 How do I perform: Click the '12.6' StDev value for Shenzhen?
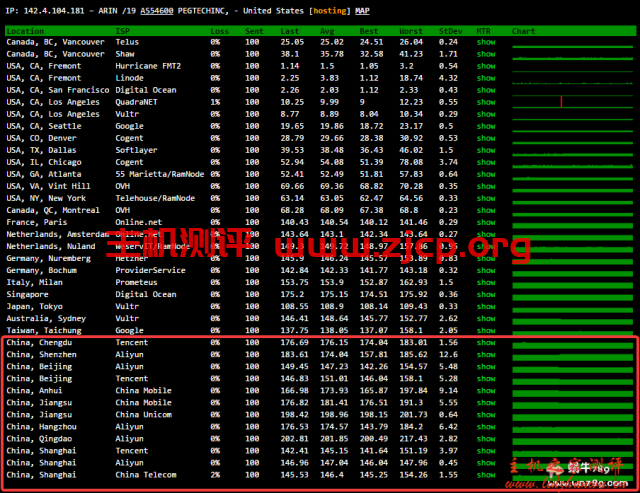pos(448,355)
